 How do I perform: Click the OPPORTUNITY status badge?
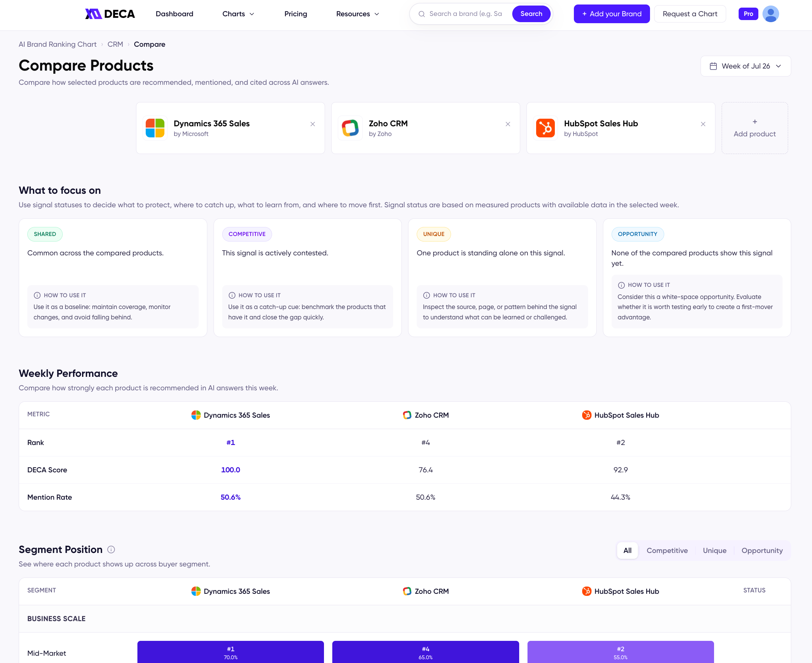pos(638,234)
